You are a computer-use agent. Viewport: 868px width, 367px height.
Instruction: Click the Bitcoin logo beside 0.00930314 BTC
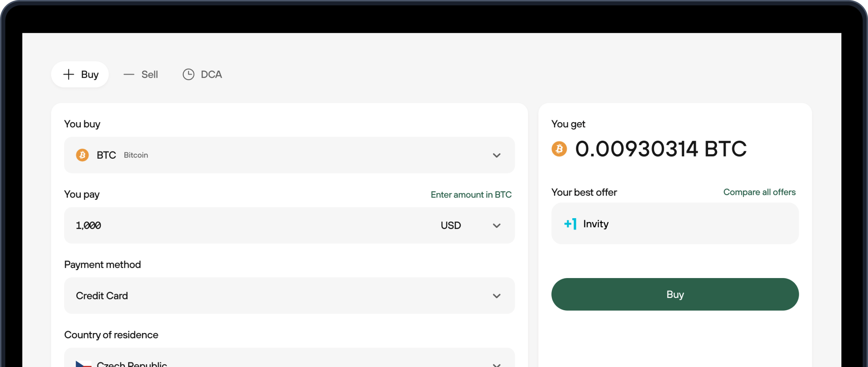coord(559,149)
